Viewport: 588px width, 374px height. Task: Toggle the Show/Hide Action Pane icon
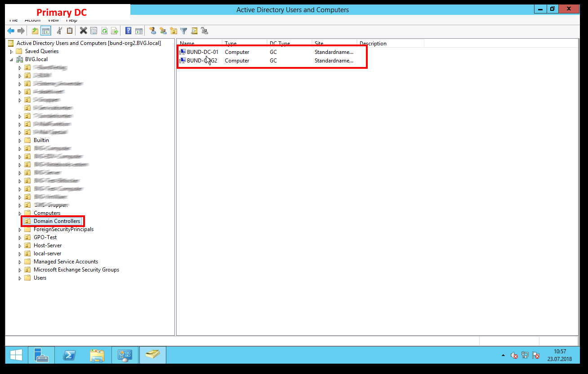coord(139,31)
